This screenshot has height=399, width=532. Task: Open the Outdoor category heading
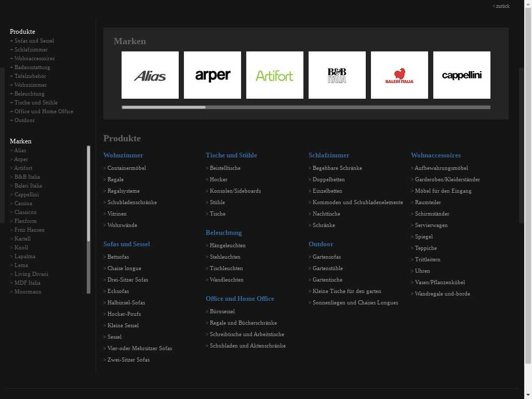coord(321,244)
